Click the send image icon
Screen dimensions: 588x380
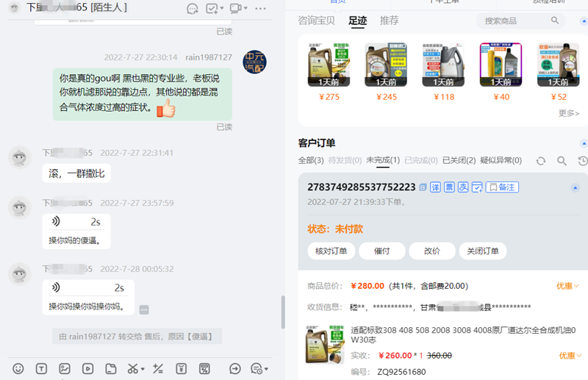(x=65, y=368)
